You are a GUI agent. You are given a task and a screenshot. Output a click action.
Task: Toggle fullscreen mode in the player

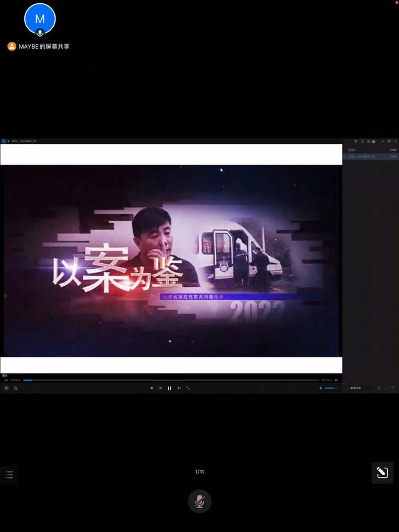point(188,388)
